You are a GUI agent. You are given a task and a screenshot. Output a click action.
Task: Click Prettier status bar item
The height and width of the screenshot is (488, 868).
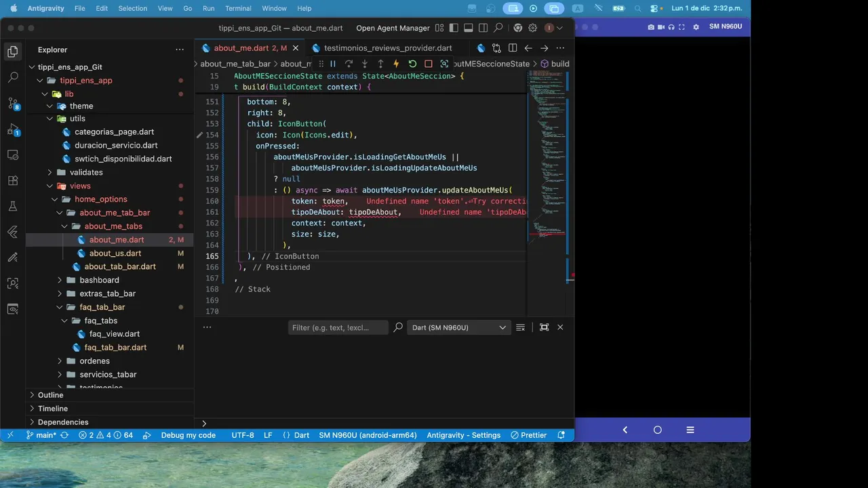pyautogui.click(x=529, y=435)
